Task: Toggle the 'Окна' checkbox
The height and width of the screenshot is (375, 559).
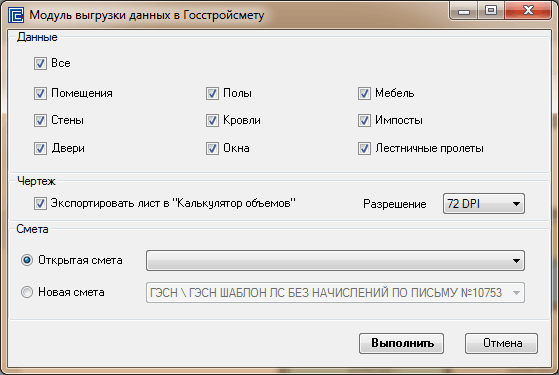Action: (212, 148)
